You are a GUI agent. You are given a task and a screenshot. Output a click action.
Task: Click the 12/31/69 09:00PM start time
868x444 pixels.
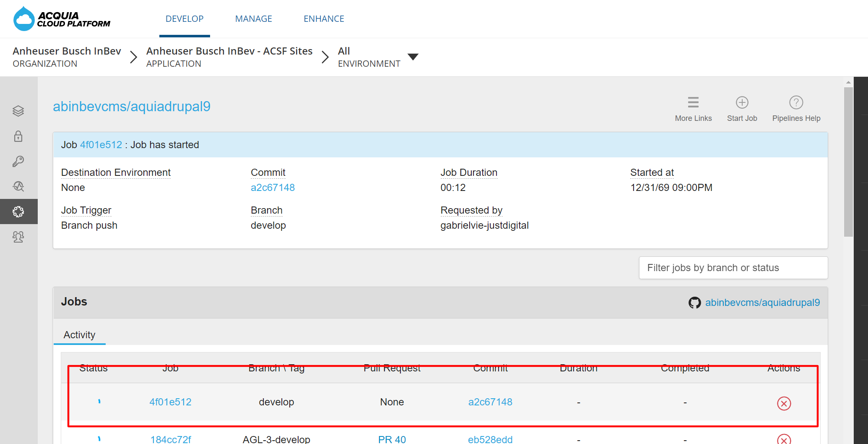(x=671, y=188)
